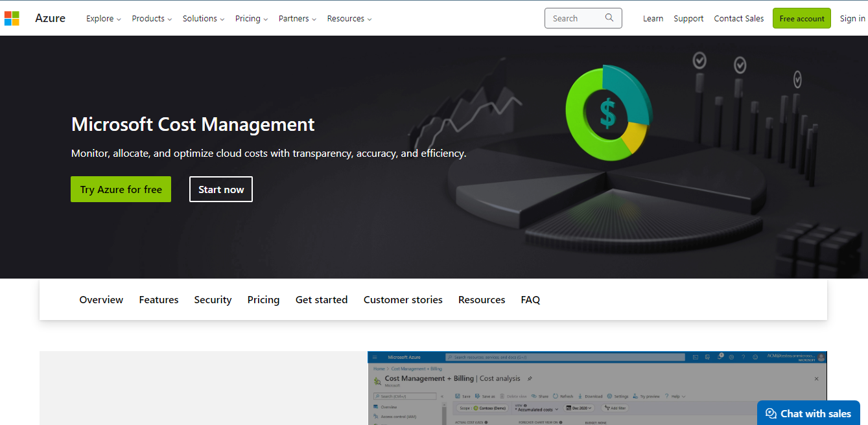
Task: Select Pricing in the section navigation bar
Action: (263, 299)
